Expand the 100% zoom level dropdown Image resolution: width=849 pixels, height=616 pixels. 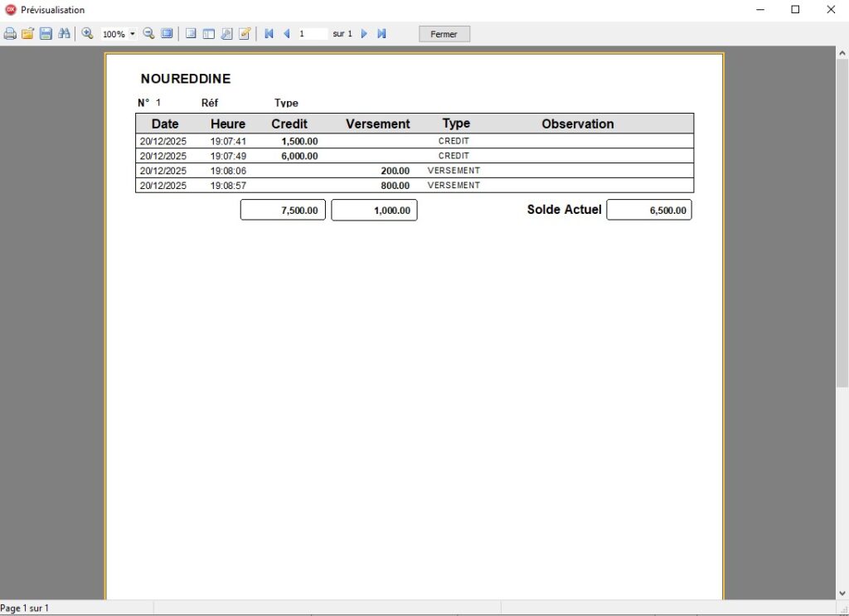click(x=133, y=34)
